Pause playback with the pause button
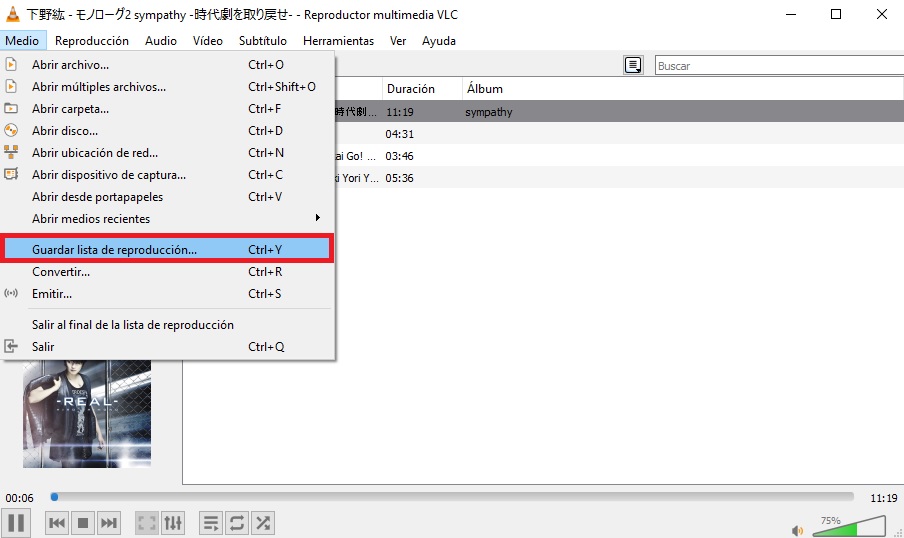904x538 pixels. [16, 522]
